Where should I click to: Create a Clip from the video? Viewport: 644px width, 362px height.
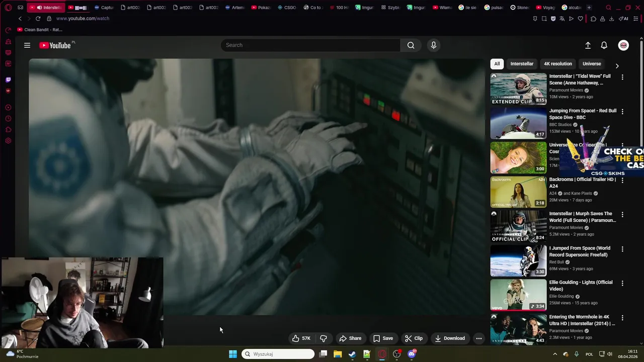(414, 338)
